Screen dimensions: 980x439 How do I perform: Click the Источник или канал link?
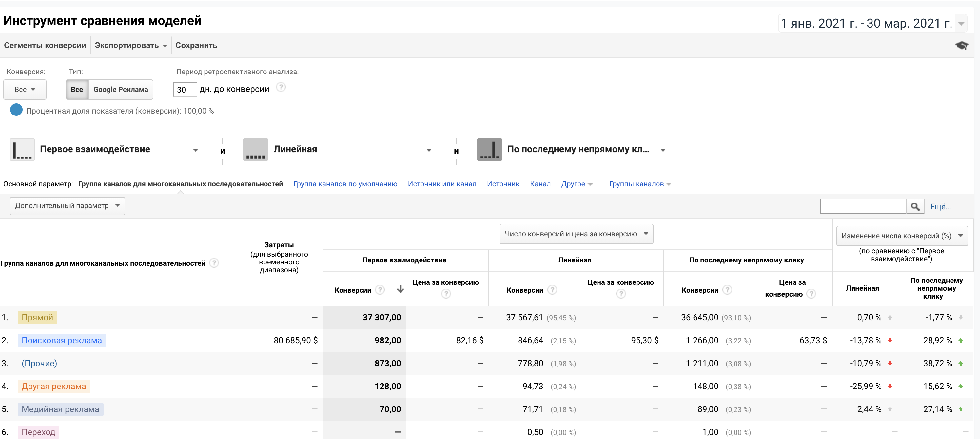(x=442, y=184)
